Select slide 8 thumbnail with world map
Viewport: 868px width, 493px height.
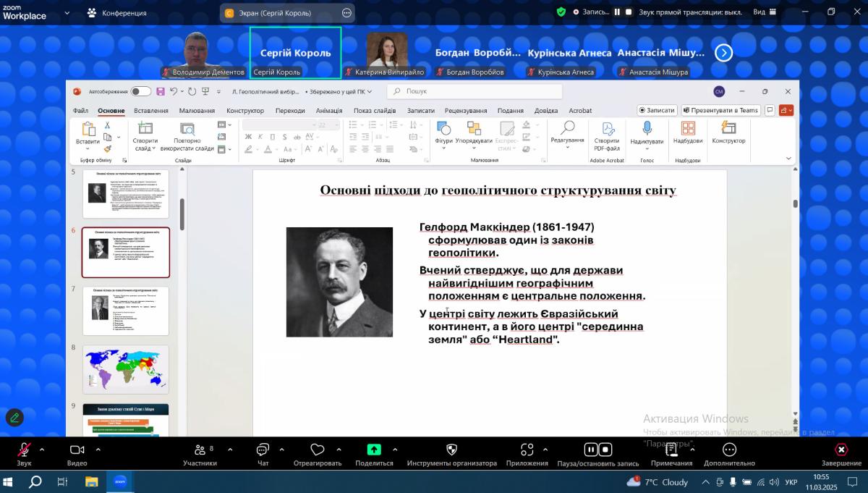coord(126,369)
